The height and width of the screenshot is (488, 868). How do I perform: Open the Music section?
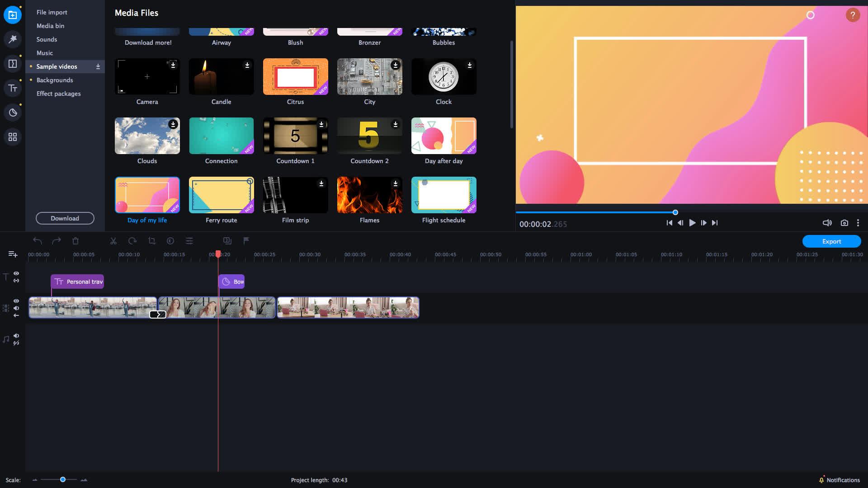pos(45,53)
